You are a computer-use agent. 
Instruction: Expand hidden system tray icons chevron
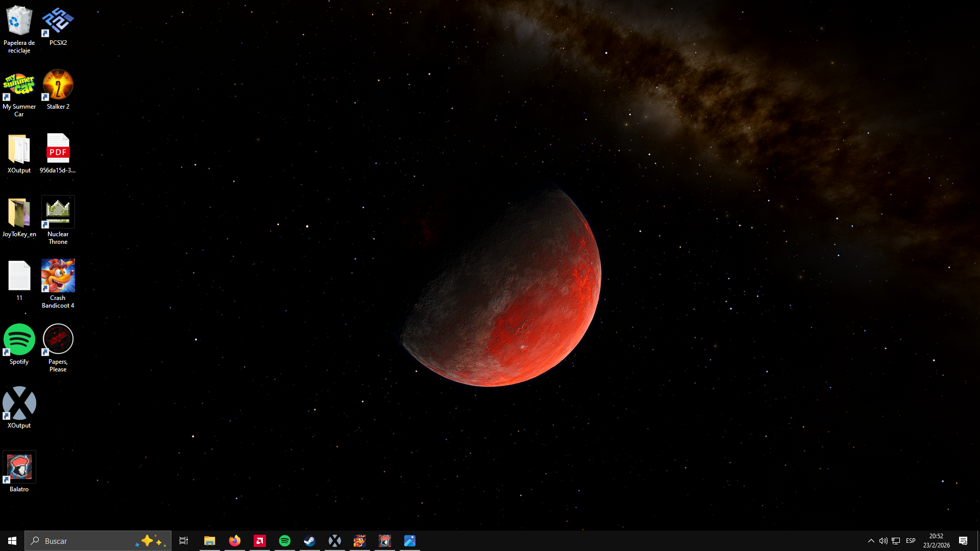tap(871, 541)
